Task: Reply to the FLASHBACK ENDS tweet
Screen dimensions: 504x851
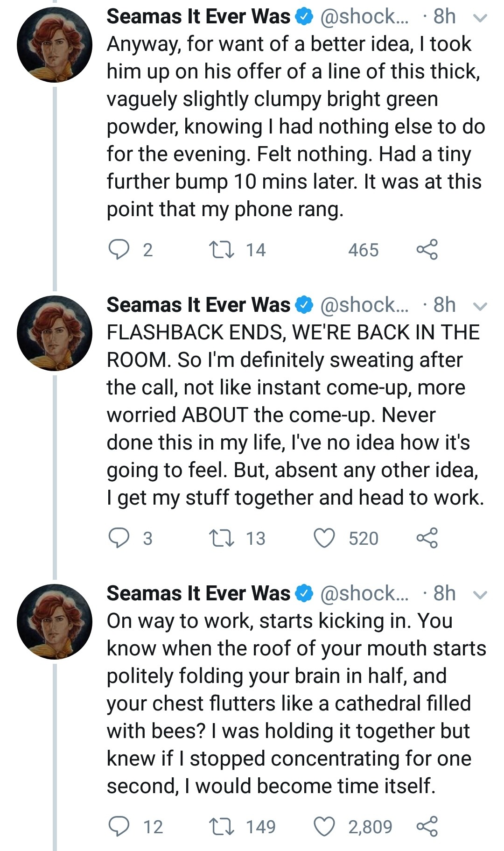Action: tap(119, 538)
